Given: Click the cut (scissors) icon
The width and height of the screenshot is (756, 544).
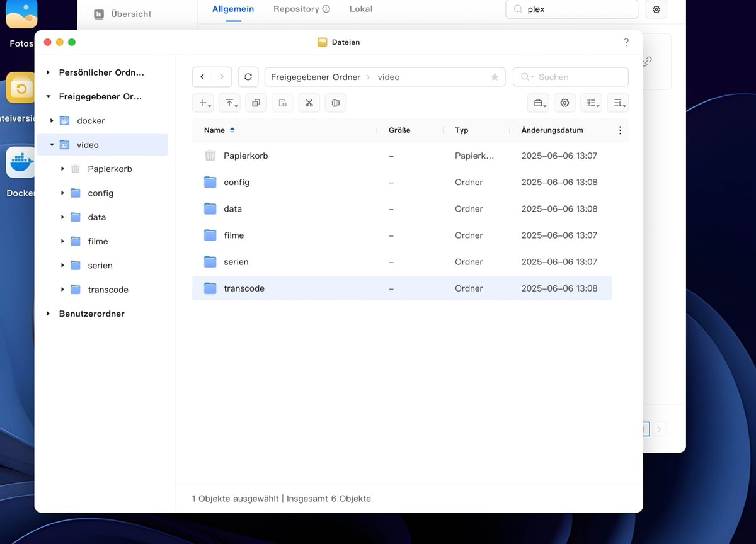Looking at the screenshot, I should tap(309, 103).
